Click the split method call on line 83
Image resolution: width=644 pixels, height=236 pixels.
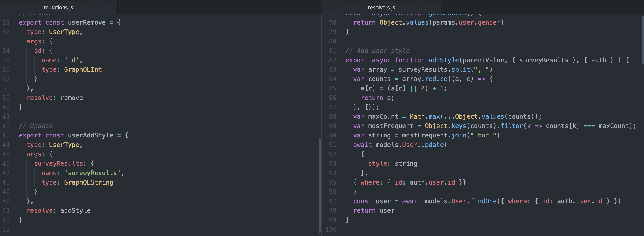(x=461, y=69)
